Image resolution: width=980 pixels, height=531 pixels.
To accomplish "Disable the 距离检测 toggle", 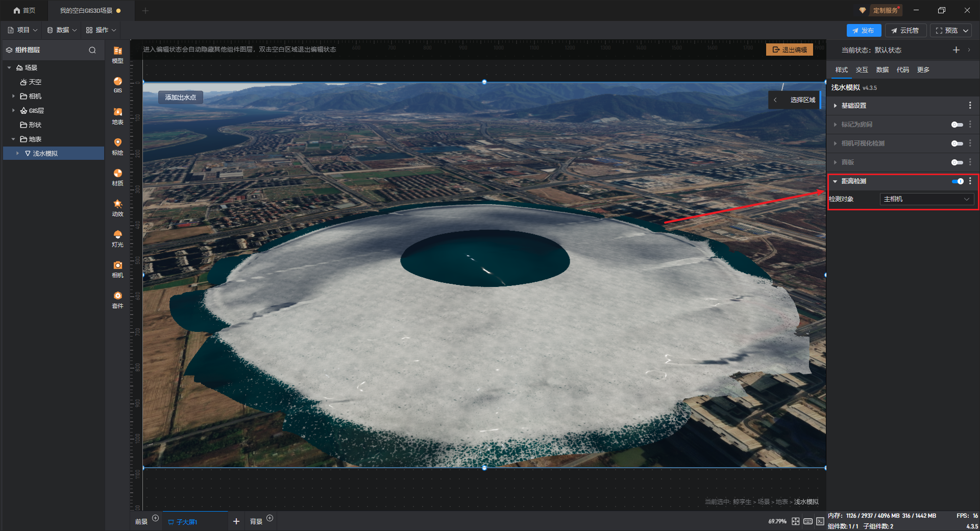I will click(x=958, y=181).
